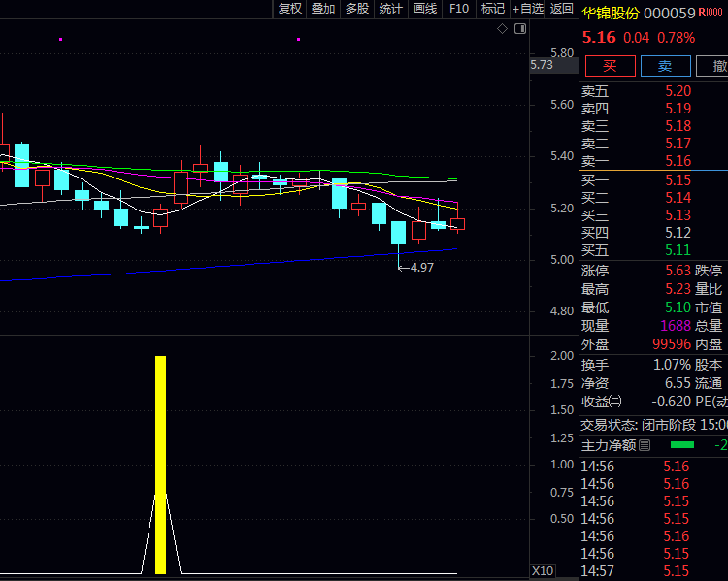Image resolution: width=728 pixels, height=581 pixels.
Task: Click the tall yellow indicator bar
Action: pyautogui.click(x=160, y=465)
